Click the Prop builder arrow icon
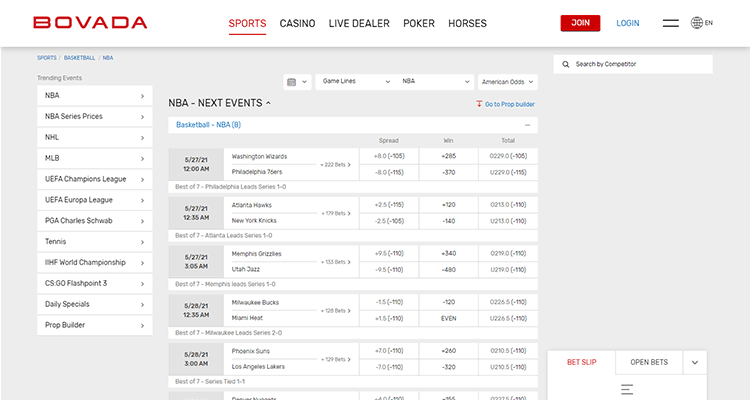The image size is (750, 400). pos(479,104)
